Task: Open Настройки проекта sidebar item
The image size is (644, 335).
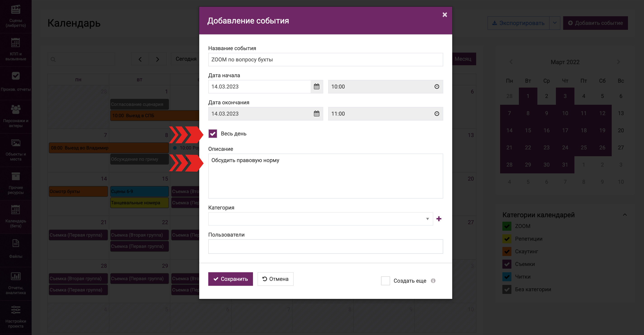Action: point(16,317)
